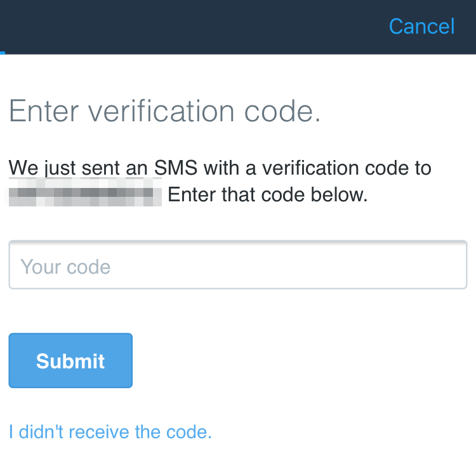Tap Cancel in the top header
Viewport: 476px width, 475px height.
(421, 26)
